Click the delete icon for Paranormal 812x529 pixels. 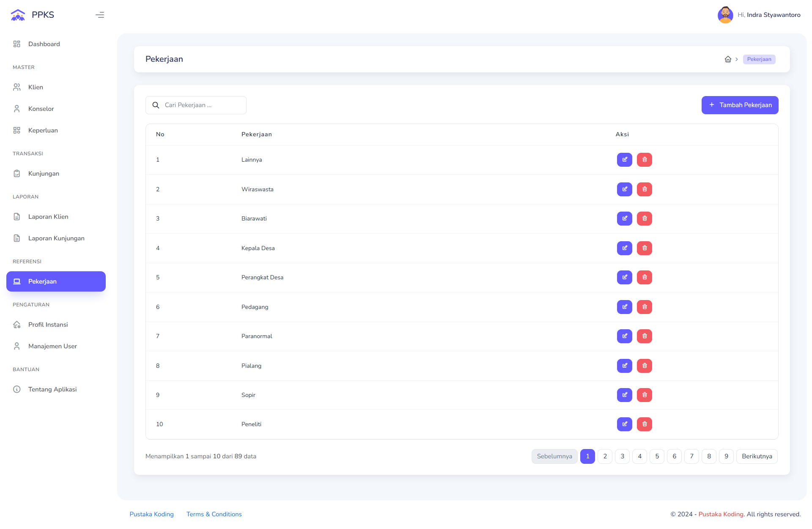pos(644,336)
